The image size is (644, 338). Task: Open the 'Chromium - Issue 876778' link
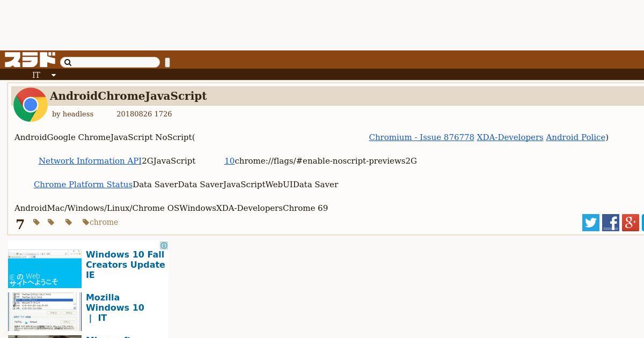[421, 137]
